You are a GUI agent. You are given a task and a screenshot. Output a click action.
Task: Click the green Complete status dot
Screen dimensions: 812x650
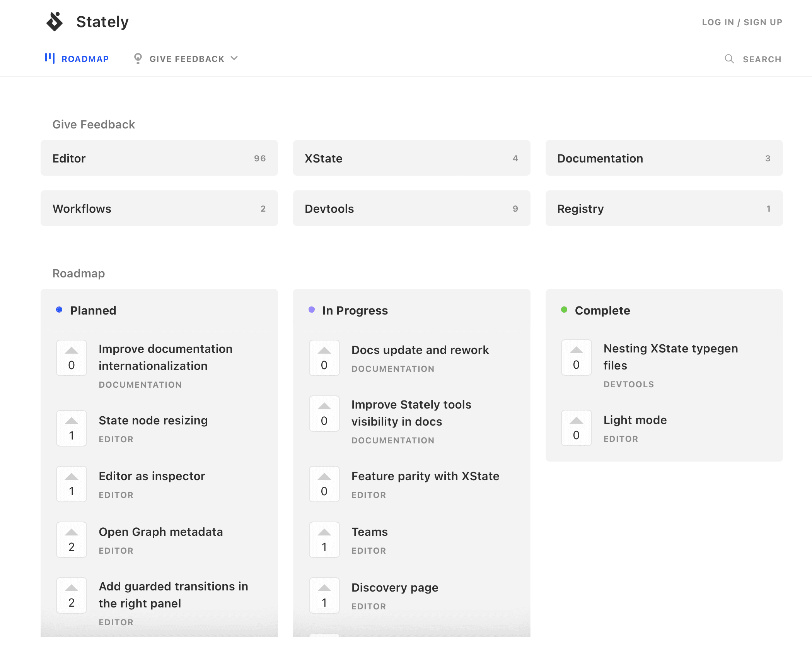564,310
